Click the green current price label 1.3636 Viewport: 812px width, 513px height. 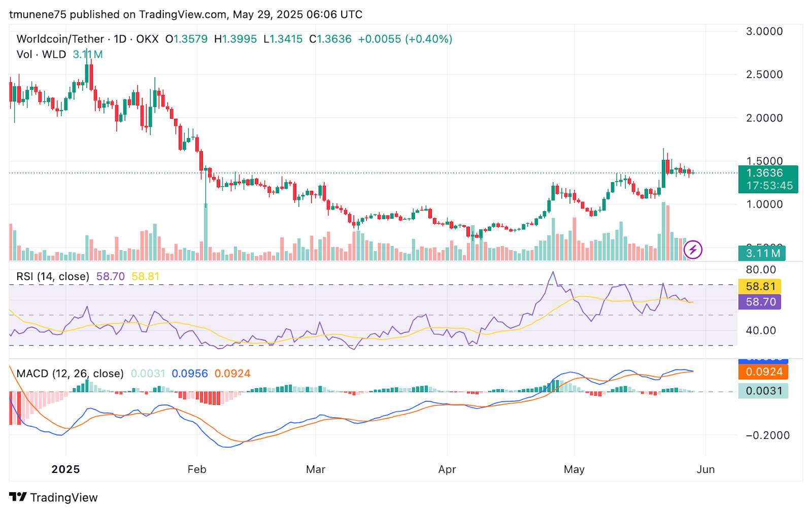point(768,179)
